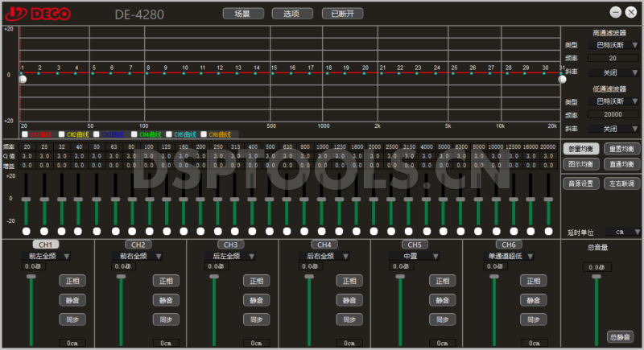Select EQ point 1 on the graph
This screenshot has width=644, height=350.
(23, 73)
